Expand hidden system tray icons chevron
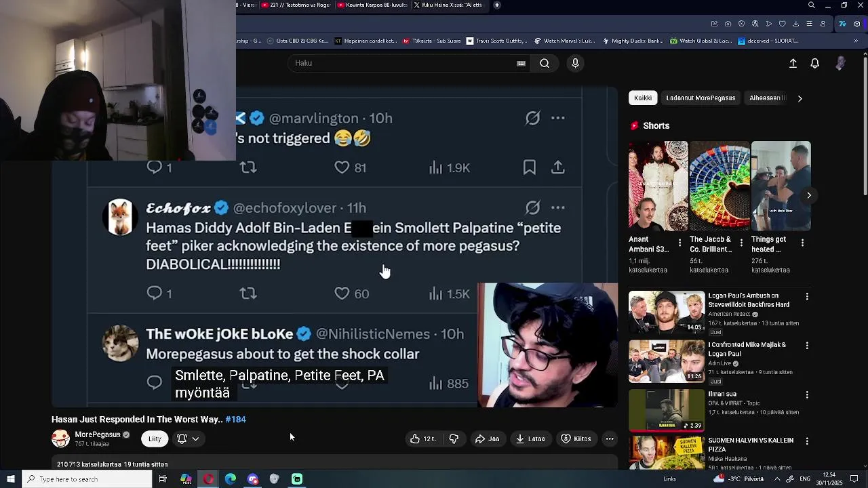Screen dimensions: 868x488 point(777,479)
